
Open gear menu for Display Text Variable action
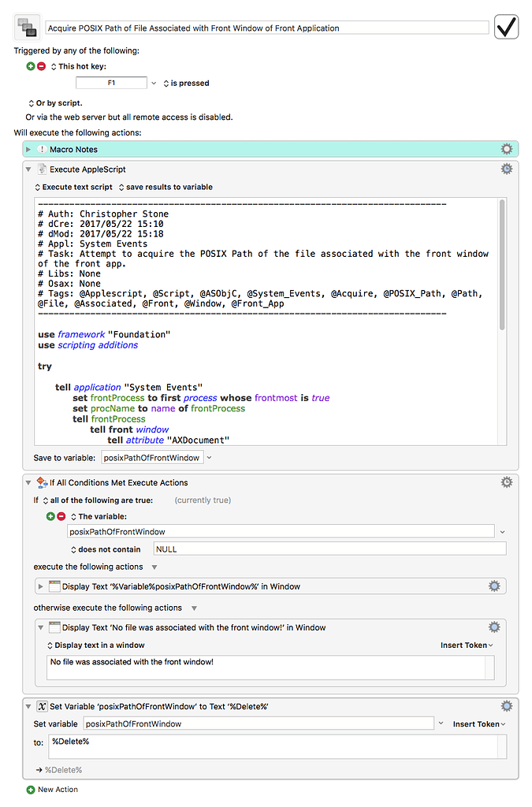click(494, 586)
